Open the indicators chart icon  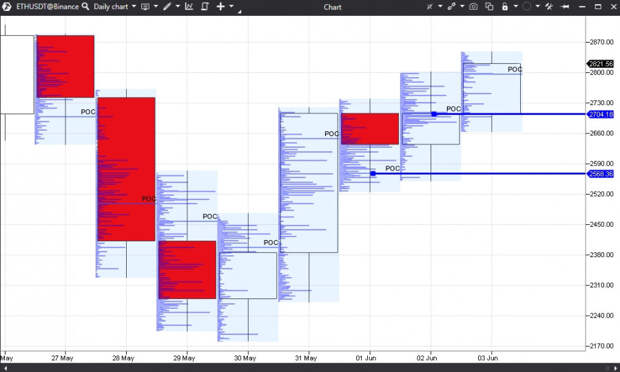coord(189,7)
